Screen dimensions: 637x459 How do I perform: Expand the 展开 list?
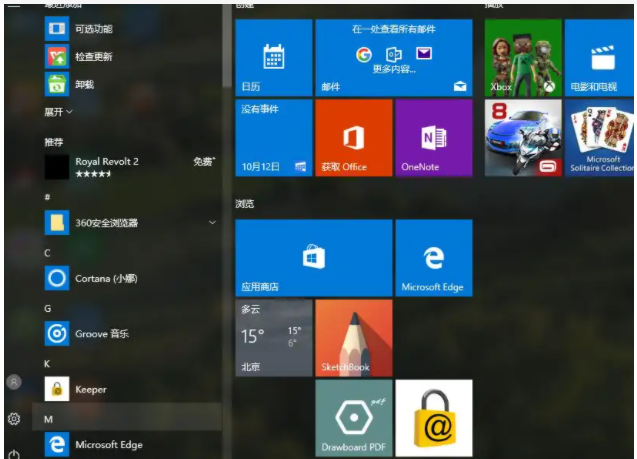[58, 112]
